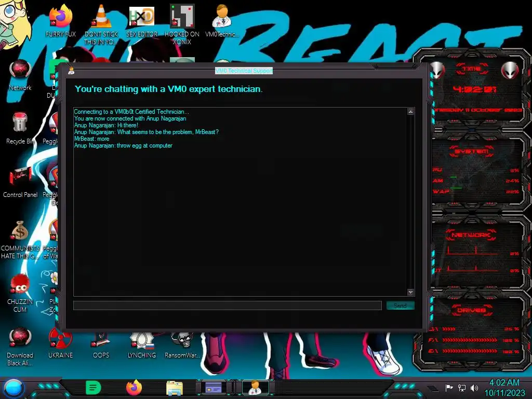532x399 pixels.
Task: Click the chat scrollbar up arrow
Action: (410, 112)
